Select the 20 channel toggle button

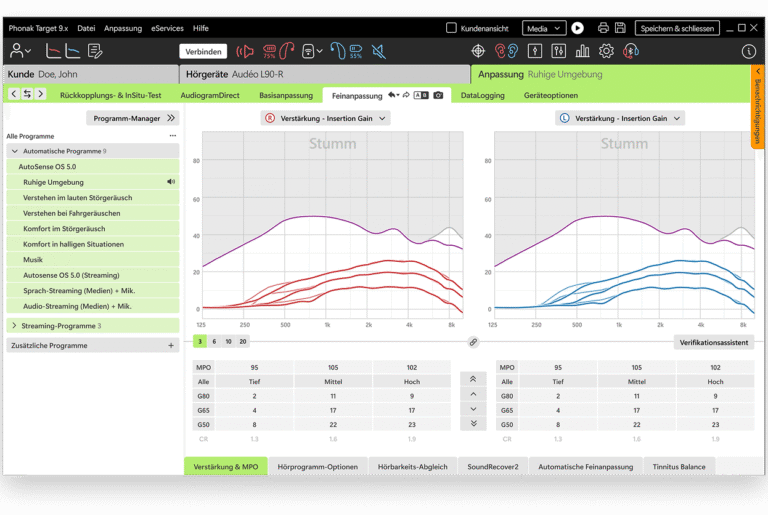tap(242, 342)
